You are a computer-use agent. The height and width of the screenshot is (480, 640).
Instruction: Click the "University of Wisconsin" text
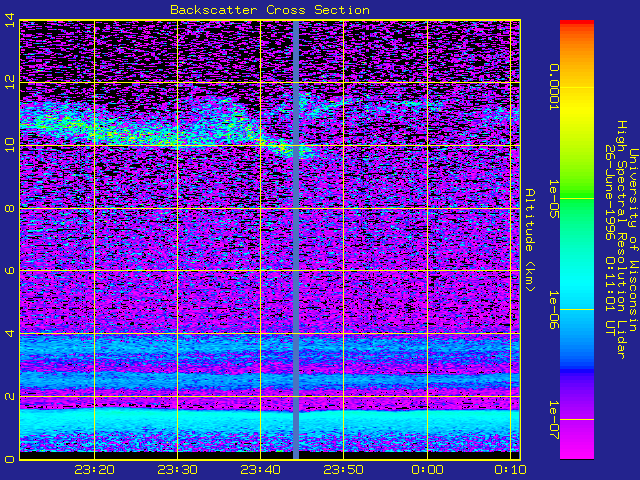click(633, 240)
